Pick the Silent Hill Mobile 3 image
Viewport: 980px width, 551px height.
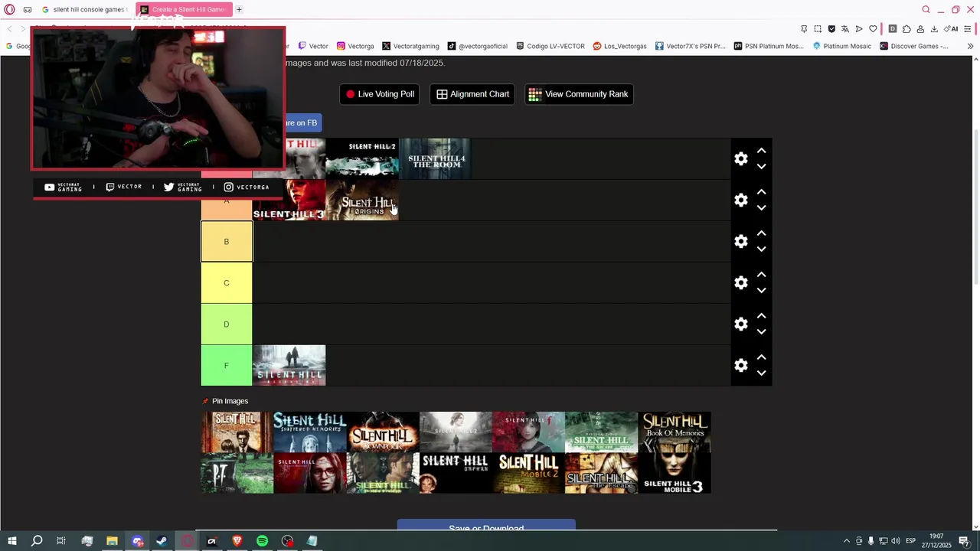click(x=675, y=473)
